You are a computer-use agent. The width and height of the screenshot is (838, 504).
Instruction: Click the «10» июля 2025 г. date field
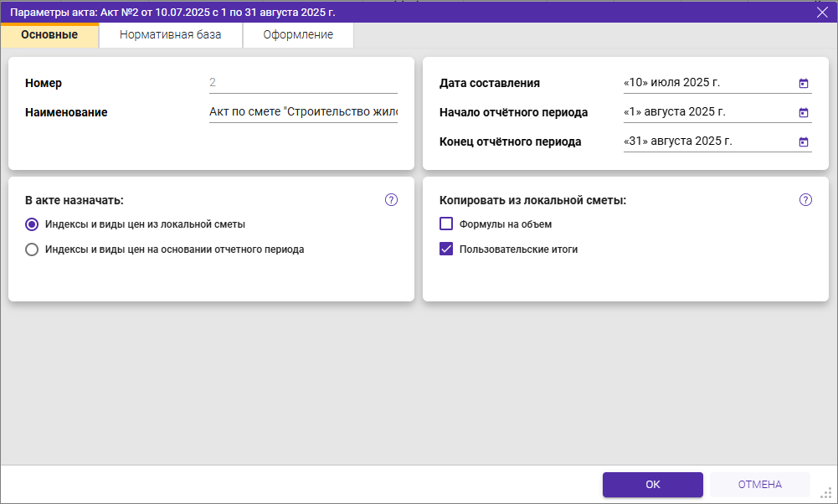pos(703,83)
